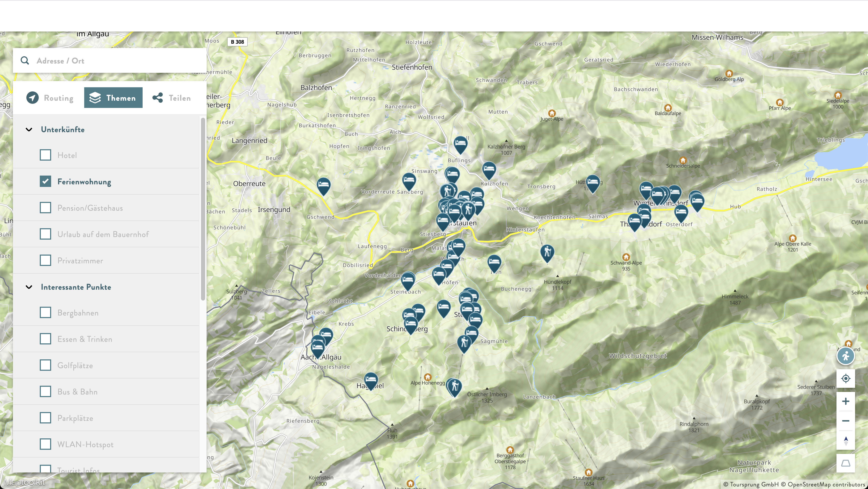This screenshot has height=489, width=868.
Task: Collapse the Interessante Punkte section
Action: (29, 287)
